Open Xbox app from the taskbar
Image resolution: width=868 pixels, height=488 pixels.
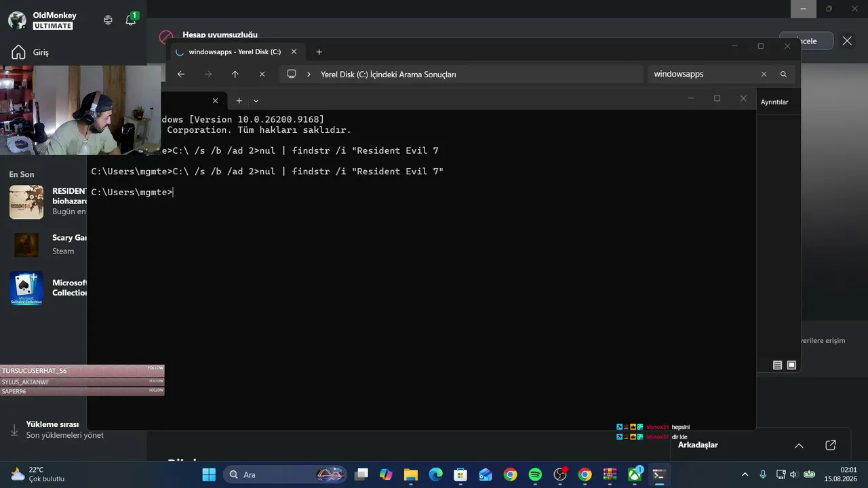635,474
